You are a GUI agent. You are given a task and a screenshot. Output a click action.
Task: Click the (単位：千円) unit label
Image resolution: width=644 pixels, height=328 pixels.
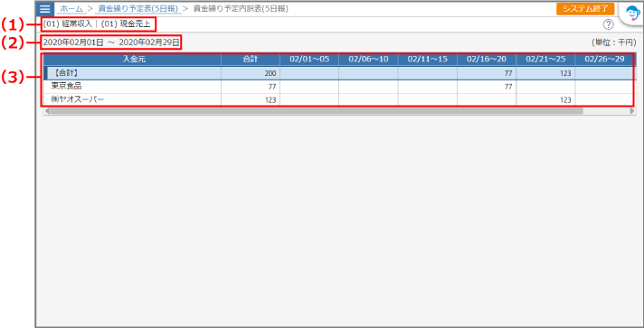pyautogui.click(x=613, y=42)
